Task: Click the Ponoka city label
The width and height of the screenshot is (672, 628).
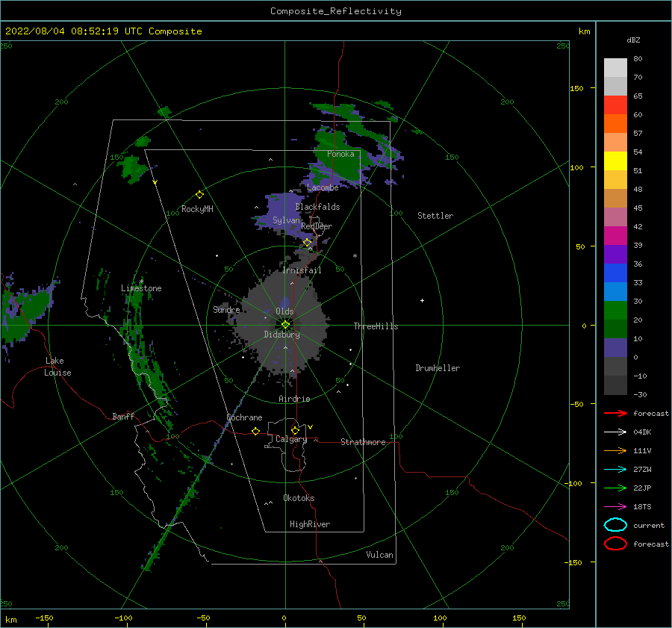Action: coord(340,154)
